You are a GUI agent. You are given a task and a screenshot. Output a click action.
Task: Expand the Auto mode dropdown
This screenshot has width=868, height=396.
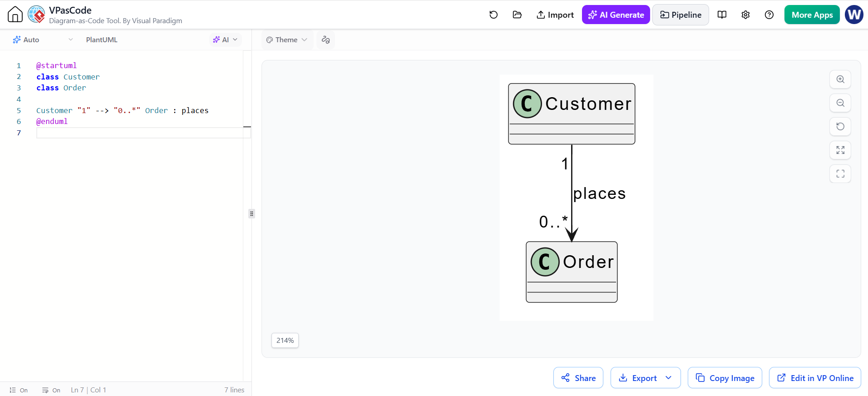[x=43, y=40]
